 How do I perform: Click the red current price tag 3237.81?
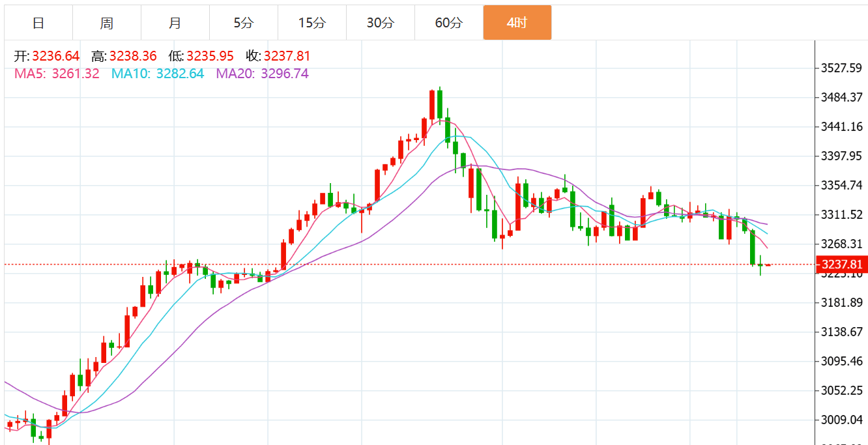[841, 265]
